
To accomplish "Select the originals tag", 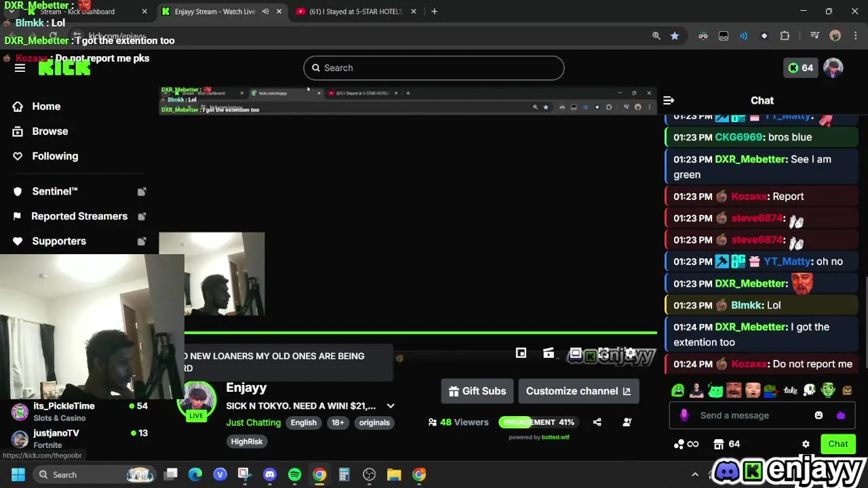I will (x=374, y=422).
